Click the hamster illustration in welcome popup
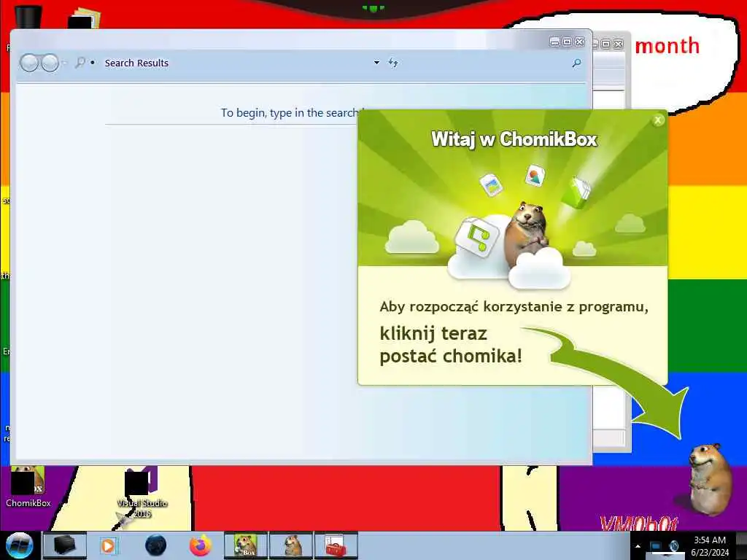Viewport: 747px width, 560px height. [525, 234]
